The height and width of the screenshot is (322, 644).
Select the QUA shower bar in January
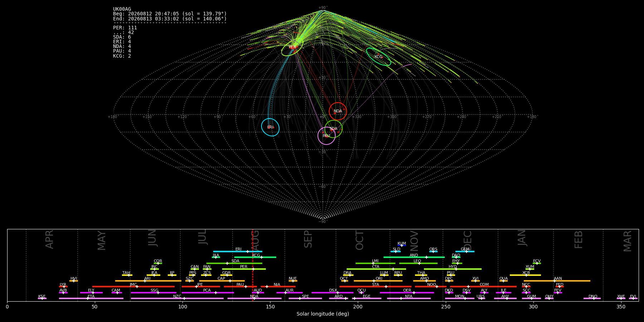coord(503,281)
